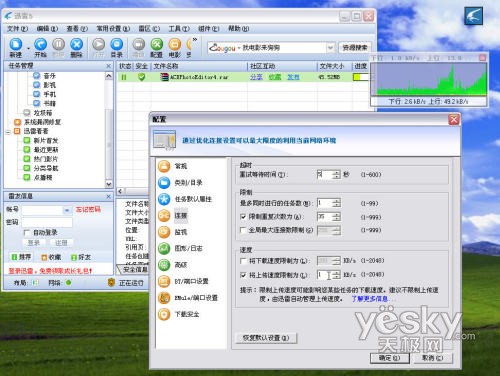Click the 确定 OK button

pyautogui.click(x=390, y=358)
